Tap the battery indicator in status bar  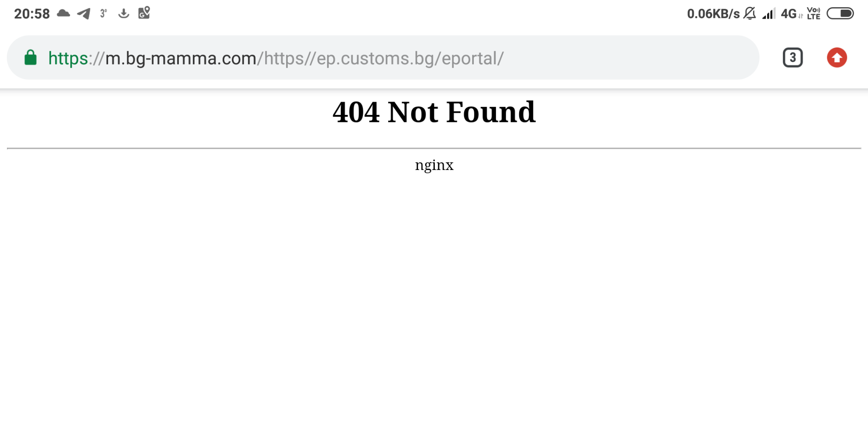tap(840, 14)
